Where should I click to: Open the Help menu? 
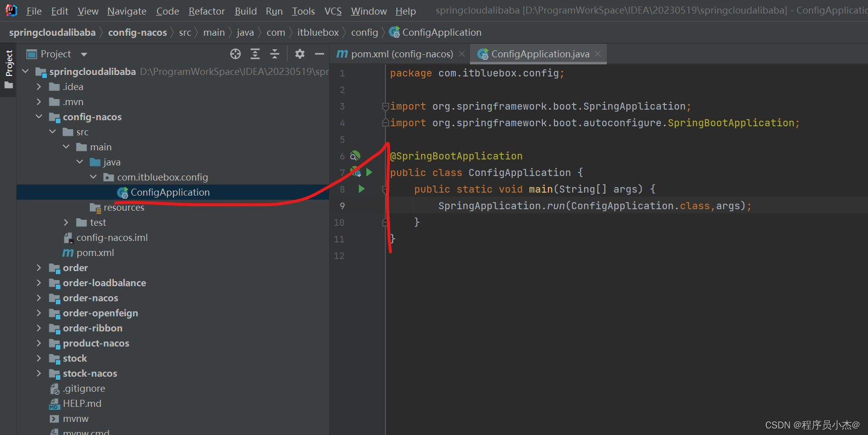point(406,11)
